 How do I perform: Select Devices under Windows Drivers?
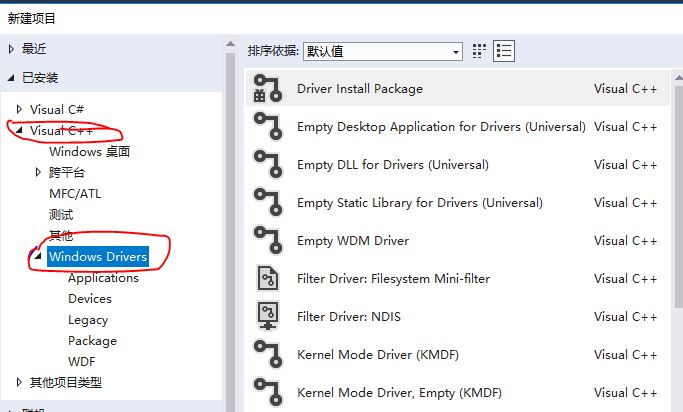pos(90,299)
